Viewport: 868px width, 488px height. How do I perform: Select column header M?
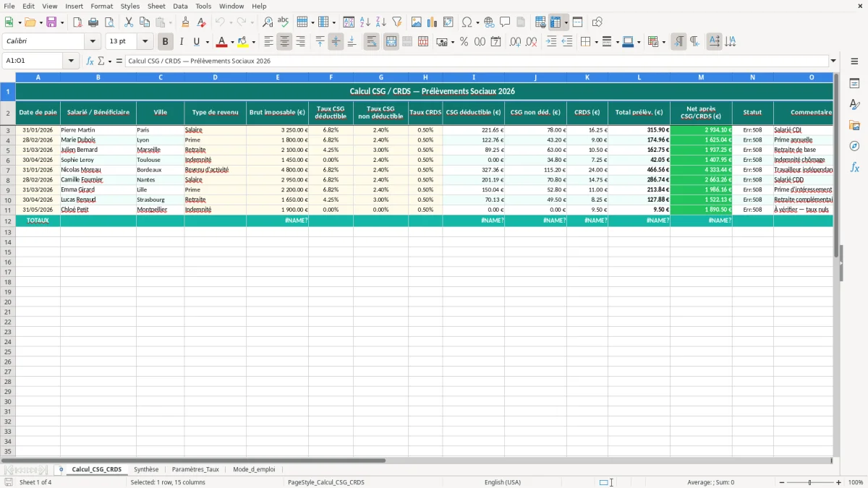point(701,77)
